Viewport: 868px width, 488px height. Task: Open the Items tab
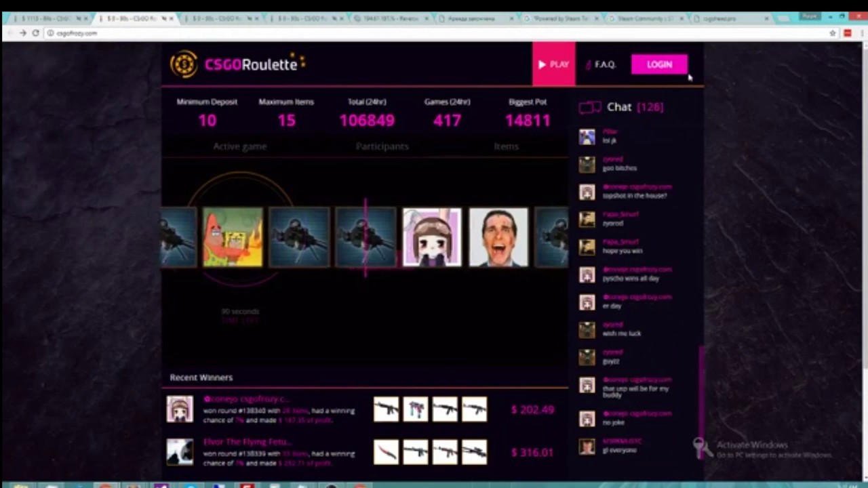click(506, 146)
